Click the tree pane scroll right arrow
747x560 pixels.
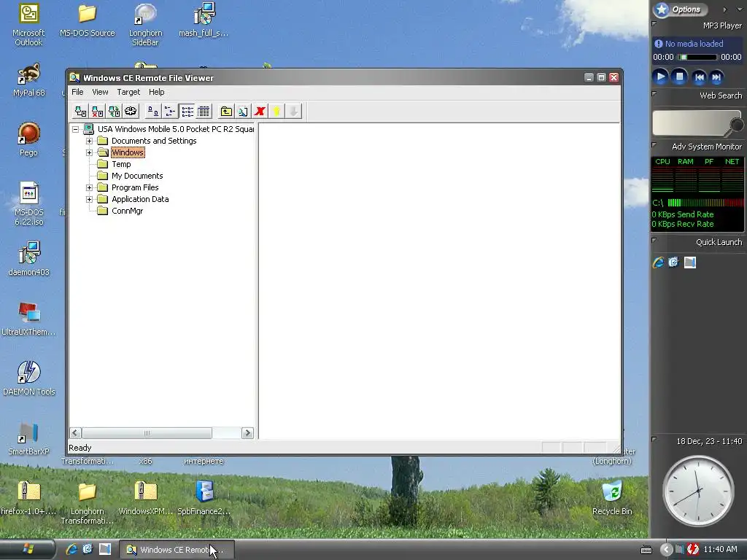(x=247, y=433)
